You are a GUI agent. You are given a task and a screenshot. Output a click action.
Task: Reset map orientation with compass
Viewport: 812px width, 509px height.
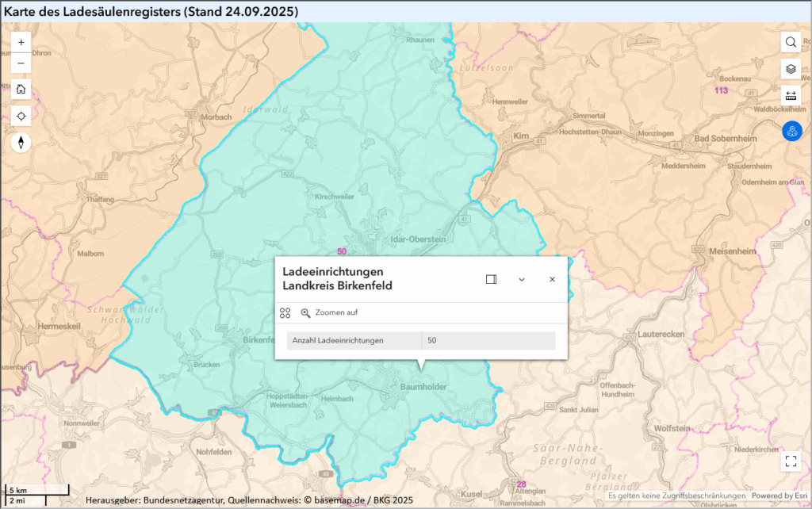coord(21,143)
